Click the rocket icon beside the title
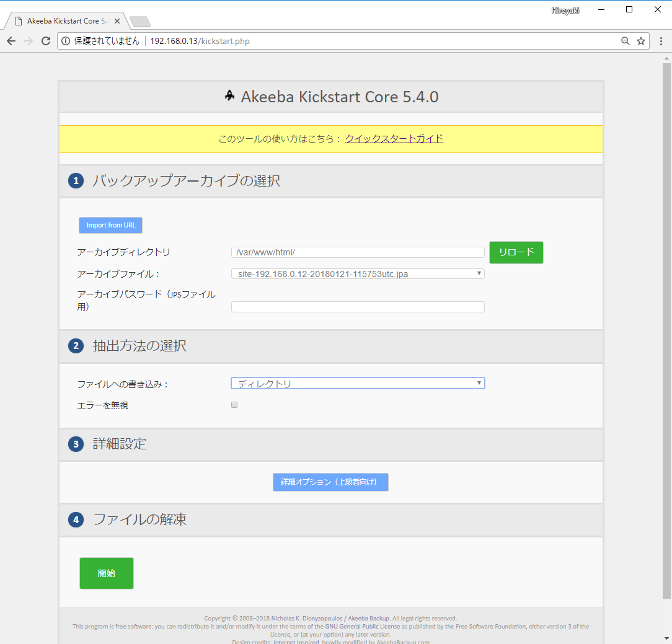The width and height of the screenshot is (672, 644). coord(230,95)
